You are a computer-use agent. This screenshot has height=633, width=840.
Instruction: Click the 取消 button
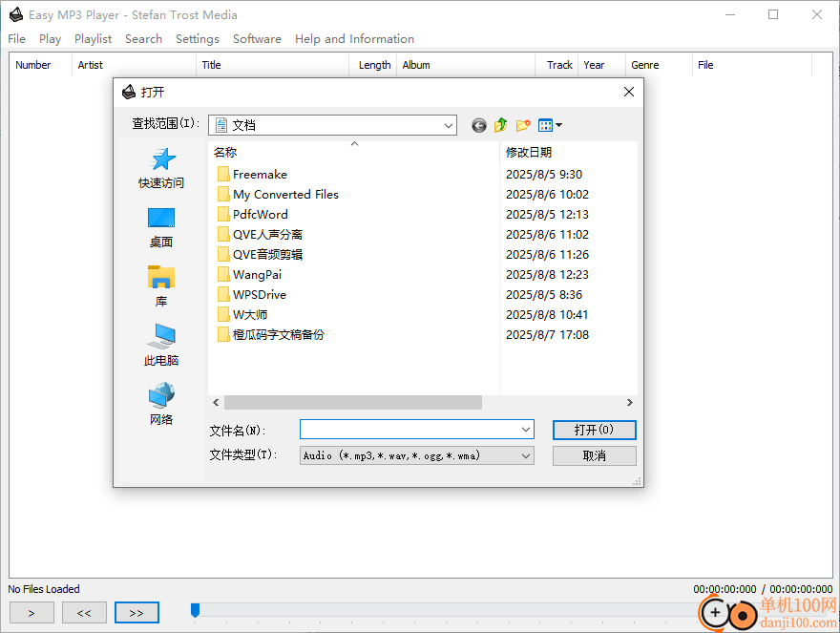pos(594,456)
